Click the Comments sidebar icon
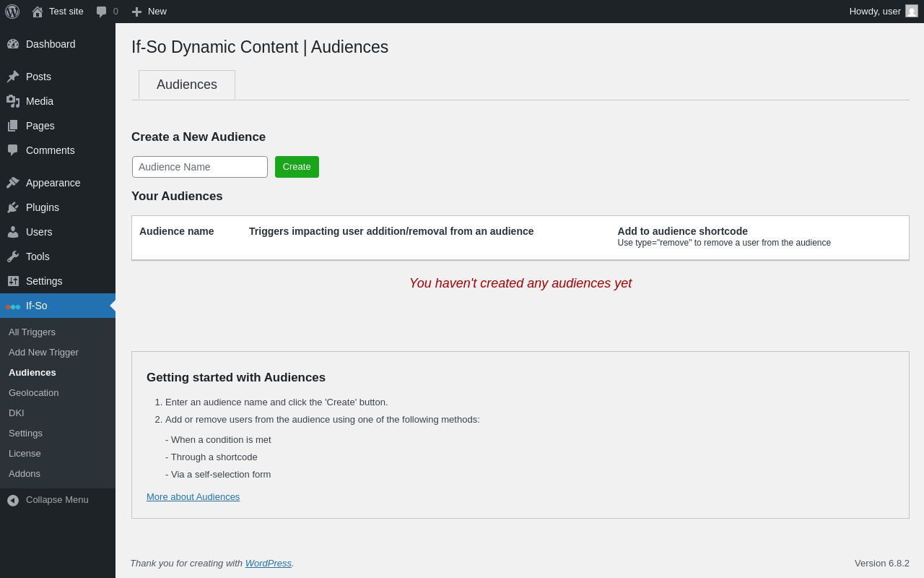This screenshot has height=578, width=924. click(13, 150)
